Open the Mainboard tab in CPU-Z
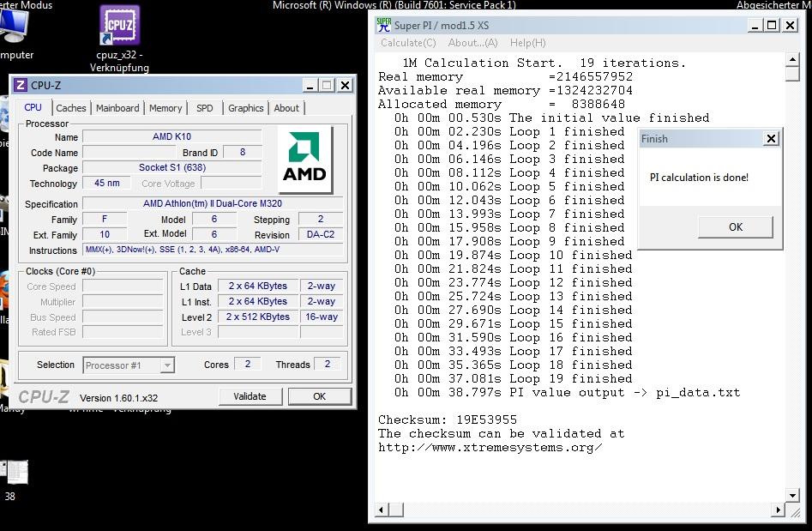 (x=117, y=108)
